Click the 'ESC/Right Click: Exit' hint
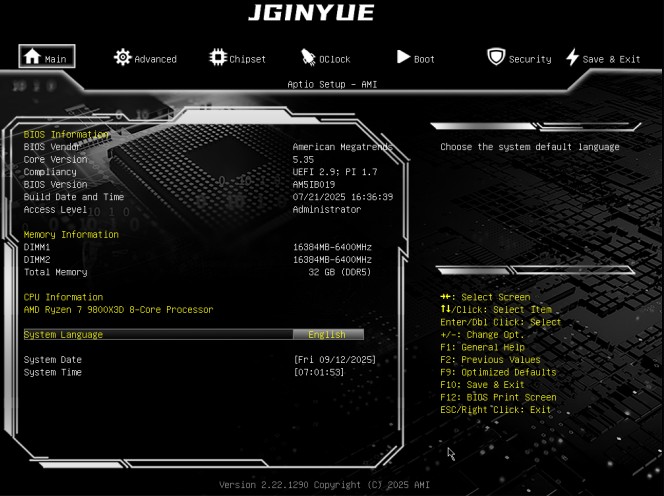This screenshot has height=496, width=664. 495,410
